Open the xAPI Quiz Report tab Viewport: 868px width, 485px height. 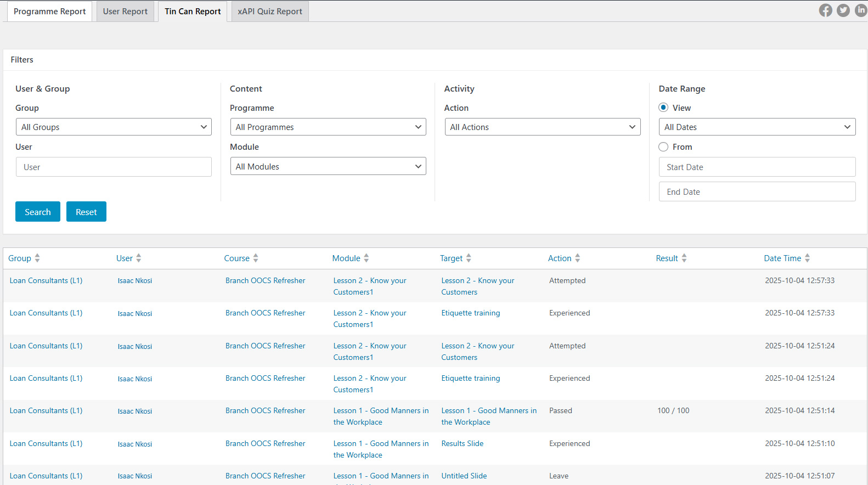coord(270,12)
